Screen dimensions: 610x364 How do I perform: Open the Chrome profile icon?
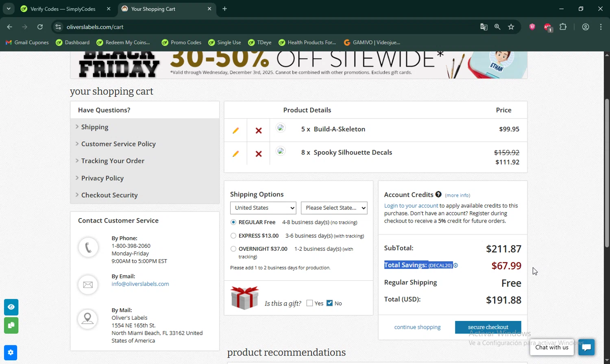tap(586, 27)
